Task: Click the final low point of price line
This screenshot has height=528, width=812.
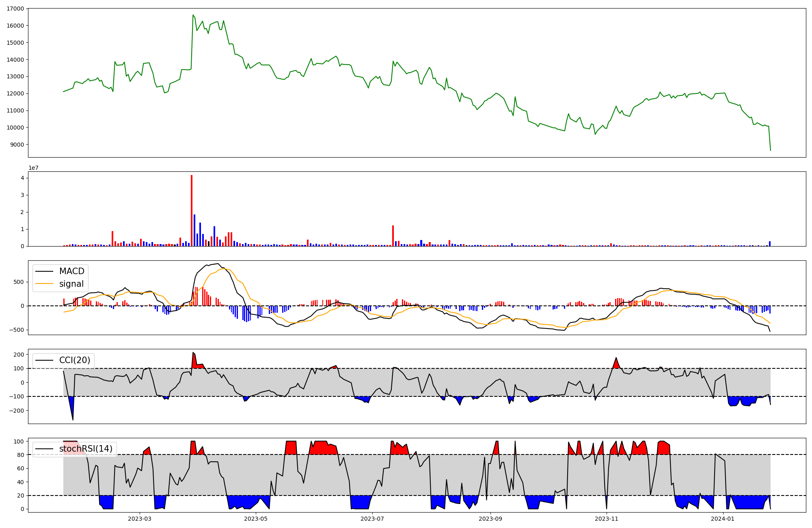Action: (770, 150)
